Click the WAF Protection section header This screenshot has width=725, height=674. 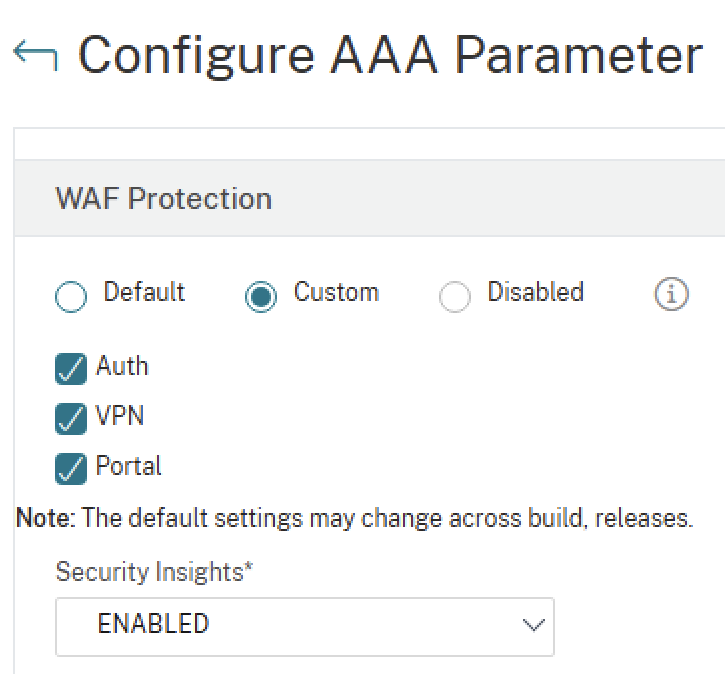(164, 199)
